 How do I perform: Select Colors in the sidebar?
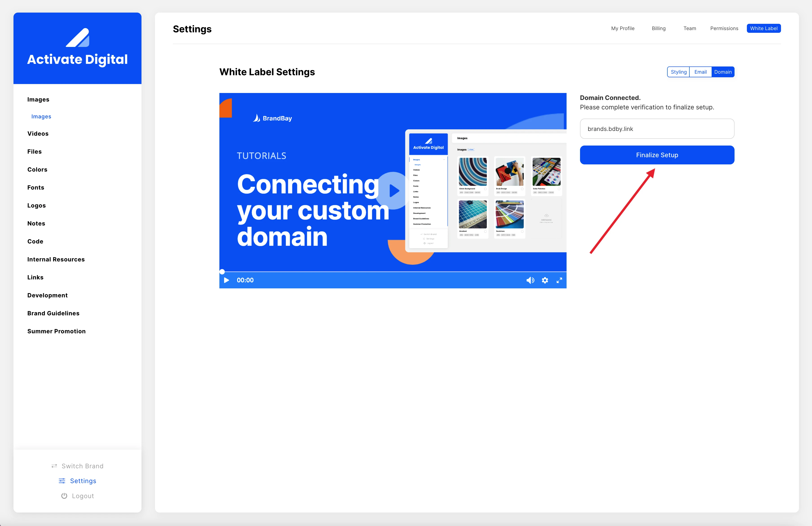[37, 169]
